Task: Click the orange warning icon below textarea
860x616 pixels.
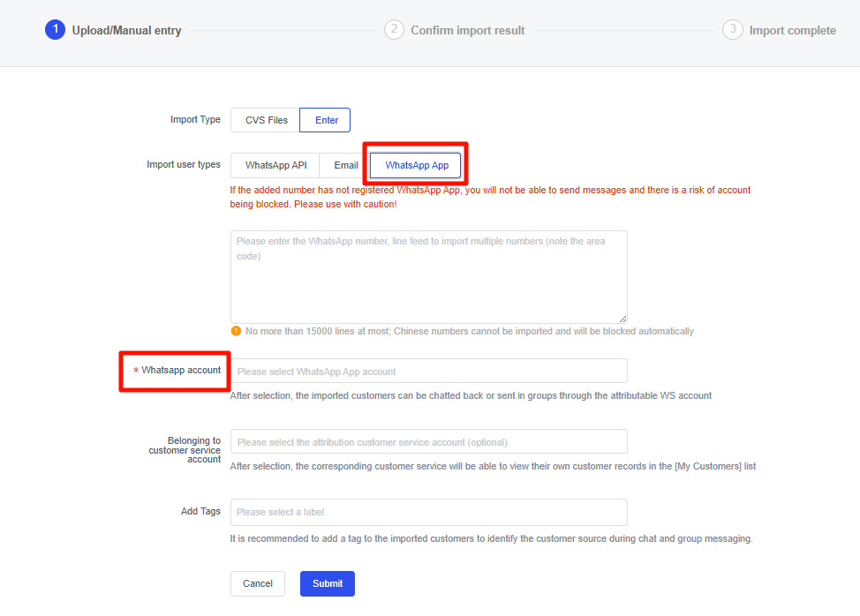Action: tap(236, 331)
